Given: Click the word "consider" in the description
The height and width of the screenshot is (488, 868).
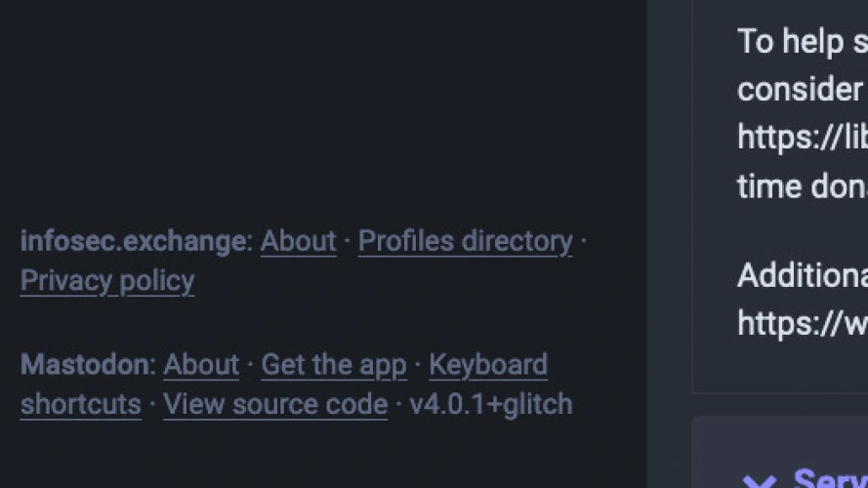Looking at the screenshot, I should click(x=800, y=89).
